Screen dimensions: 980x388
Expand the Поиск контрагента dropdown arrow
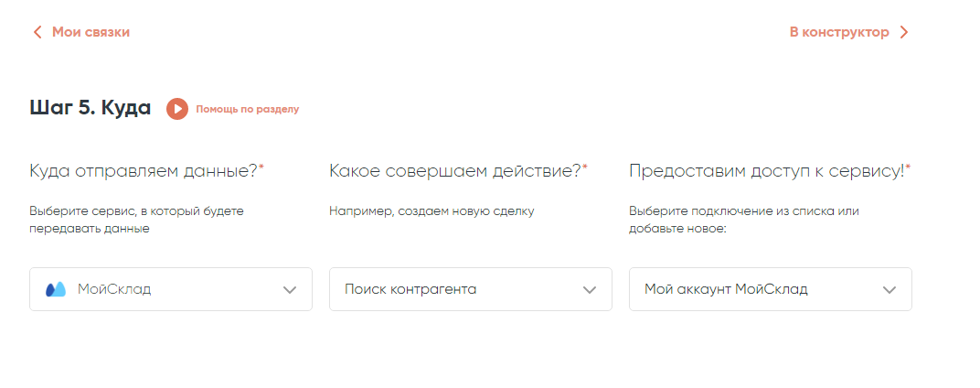tap(590, 289)
